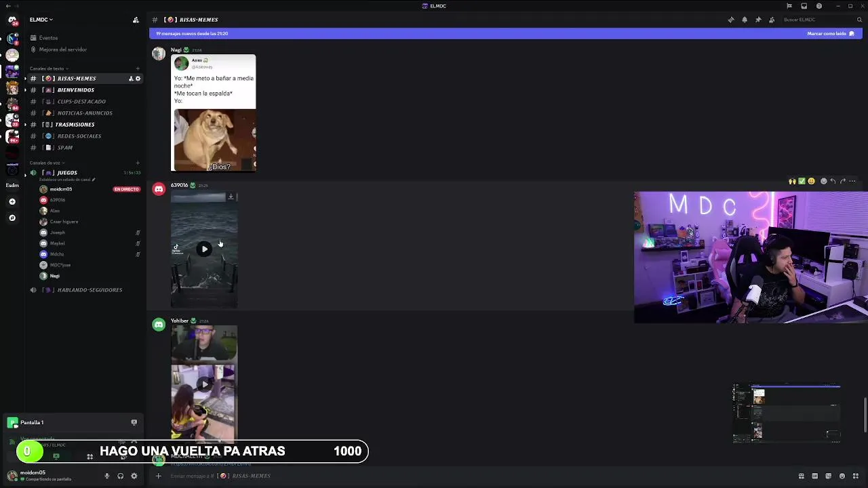Switch to CLIPS-DESTACADO channel

click(x=84, y=102)
